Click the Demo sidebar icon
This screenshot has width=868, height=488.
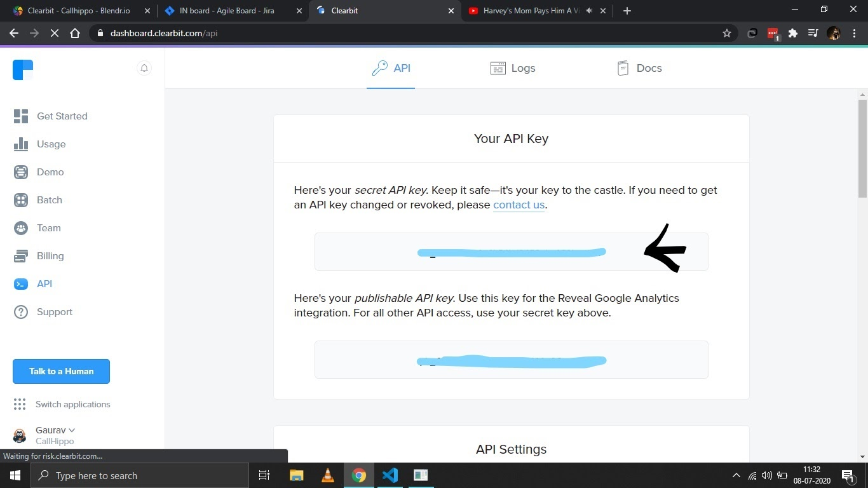21,172
